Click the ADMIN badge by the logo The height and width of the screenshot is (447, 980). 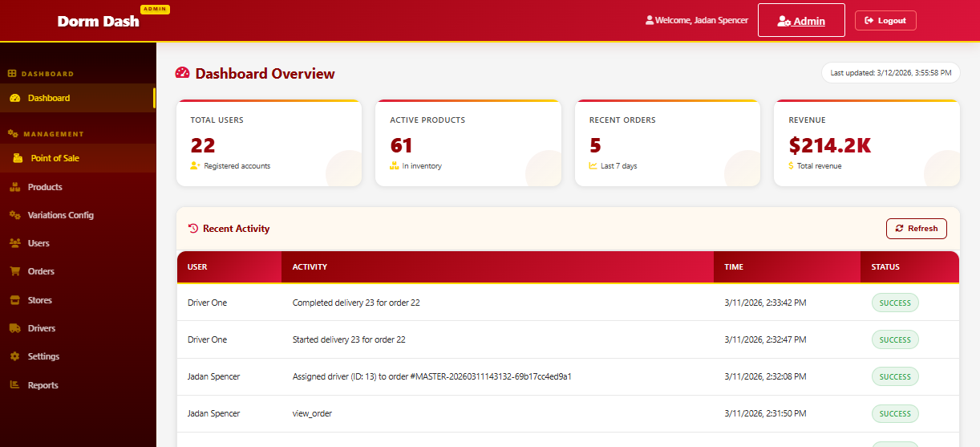(x=155, y=9)
